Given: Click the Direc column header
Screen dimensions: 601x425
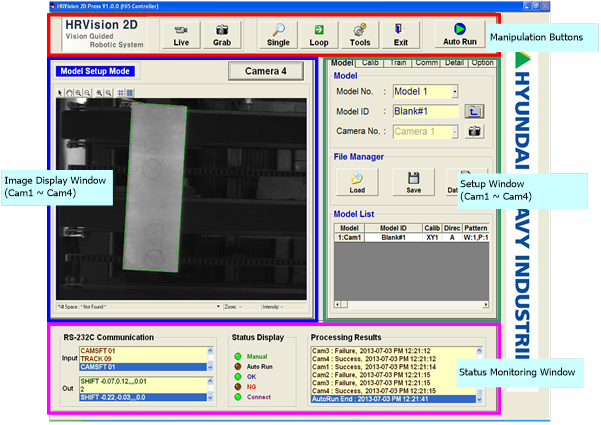Looking at the screenshot, I should click(x=452, y=228).
